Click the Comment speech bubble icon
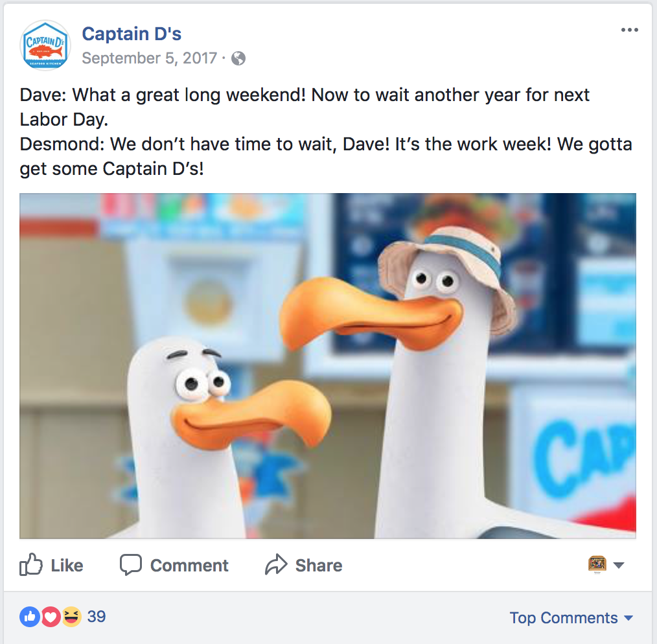This screenshot has width=657, height=644. [x=131, y=565]
